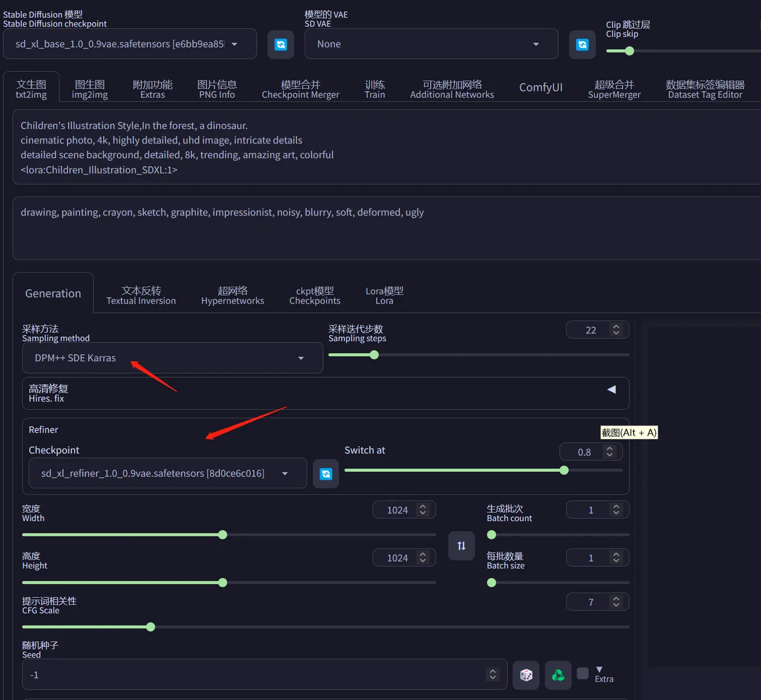Expand the Hires. fix section arrow
761x700 pixels.
(x=612, y=390)
